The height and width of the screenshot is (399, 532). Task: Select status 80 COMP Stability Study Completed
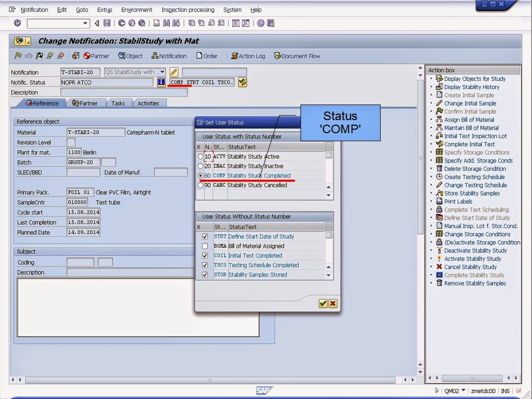tap(200, 175)
